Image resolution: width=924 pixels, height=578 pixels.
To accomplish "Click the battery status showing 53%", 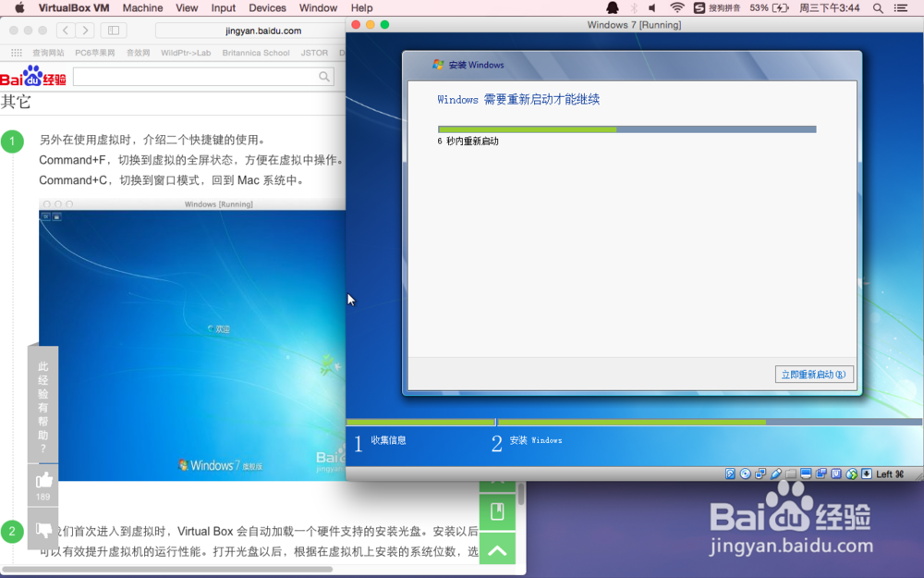I will pyautogui.click(x=769, y=7).
